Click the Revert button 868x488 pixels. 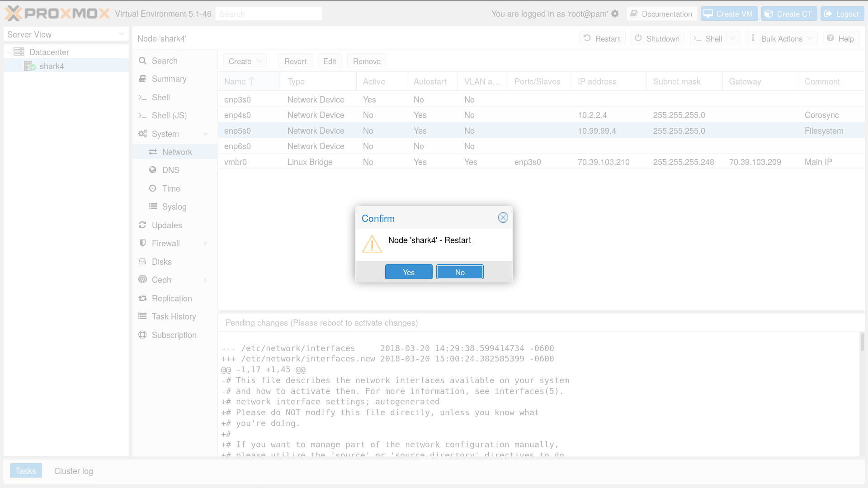click(x=296, y=61)
